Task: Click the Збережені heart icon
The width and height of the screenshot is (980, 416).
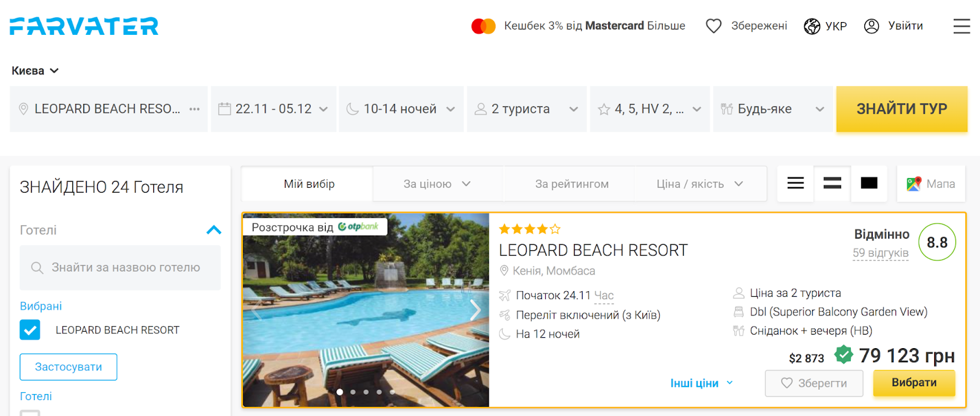Action: click(714, 26)
